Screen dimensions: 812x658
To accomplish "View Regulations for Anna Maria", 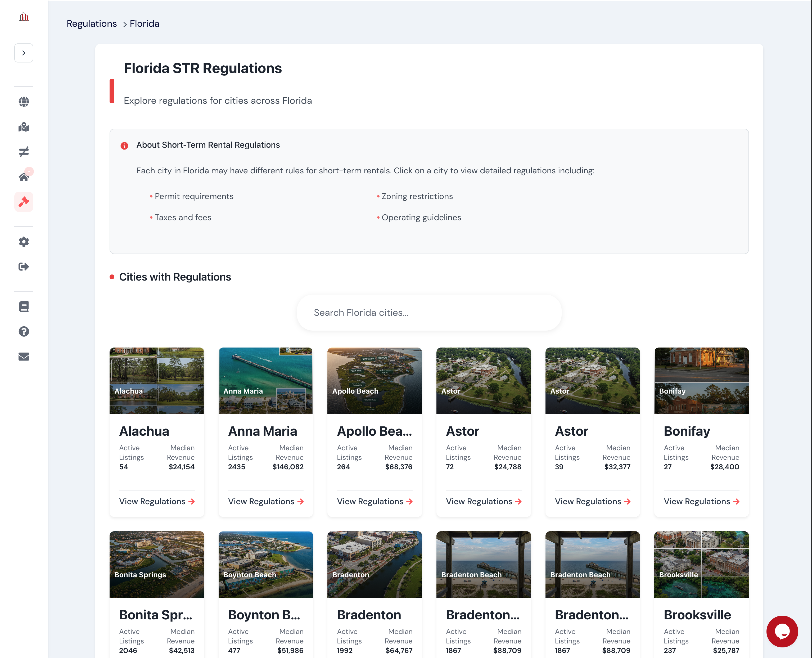I will [x=266, y=502].
